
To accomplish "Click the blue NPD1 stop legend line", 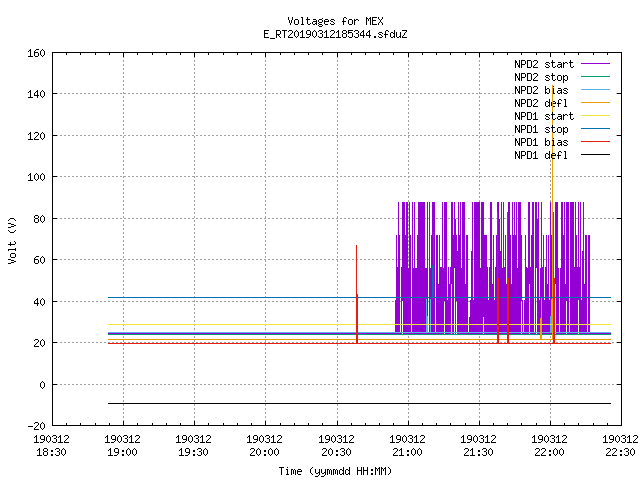I will [x=595, y=129].
